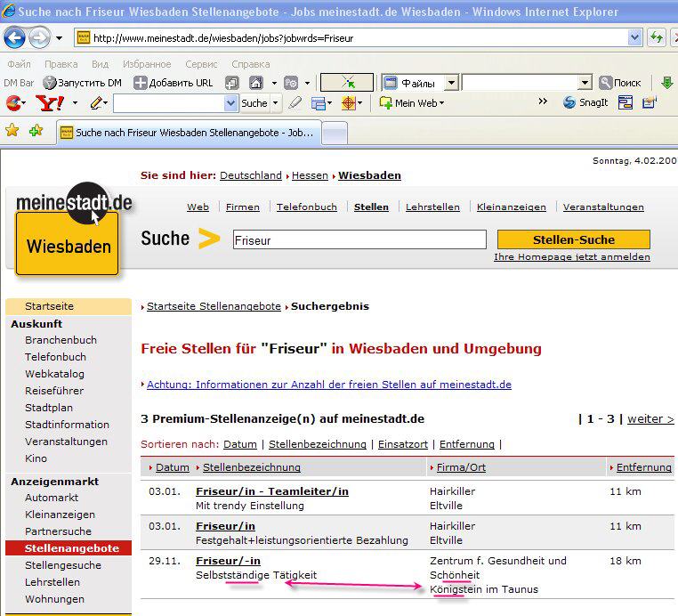Click the Yahoo Y! logo icon
Screen dimensions: 678x616
click(x=50, y=103)
